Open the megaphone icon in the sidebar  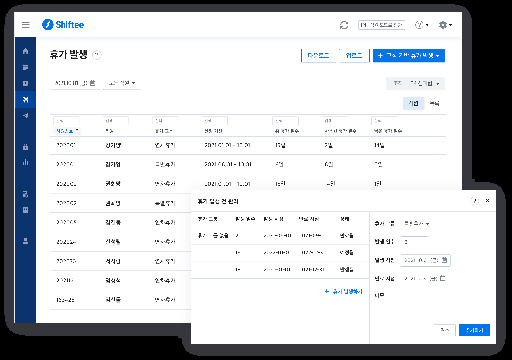tap(25, 115)
